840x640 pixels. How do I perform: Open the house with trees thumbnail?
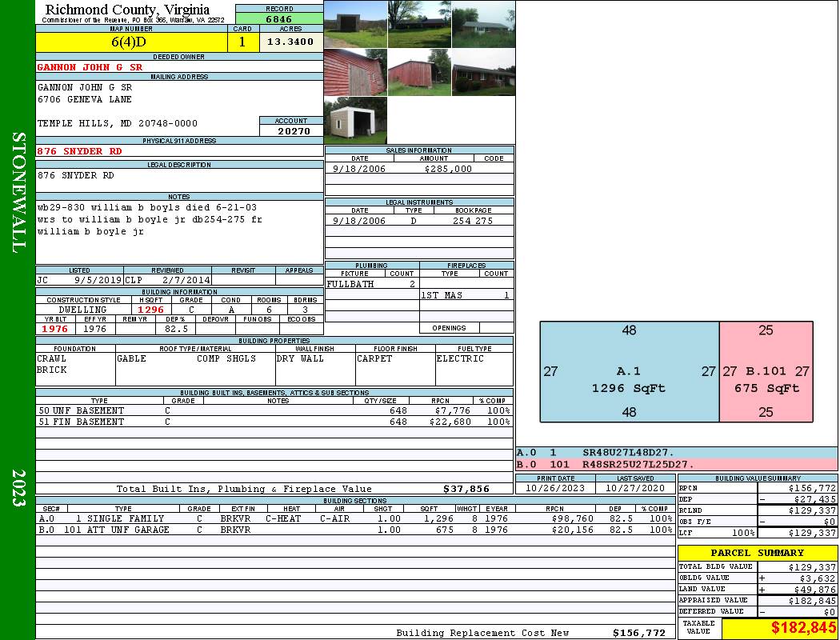click(x=419, y=24)
